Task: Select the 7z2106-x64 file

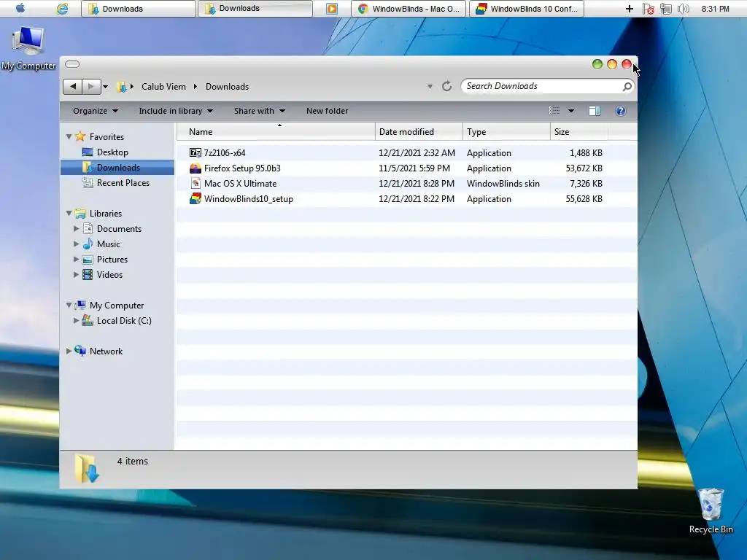Action: pyautogui.click(x=225, y=153)
